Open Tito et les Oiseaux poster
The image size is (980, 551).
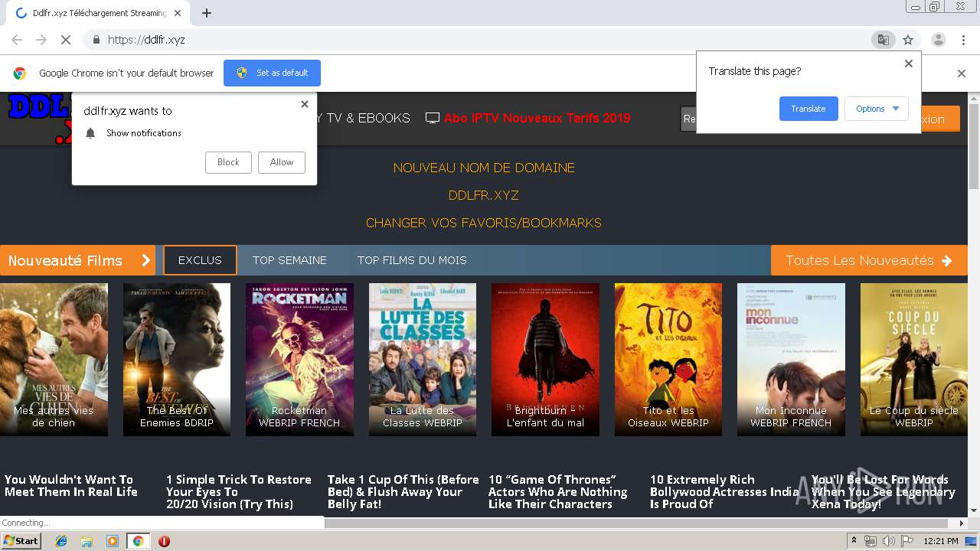[668, 360]
